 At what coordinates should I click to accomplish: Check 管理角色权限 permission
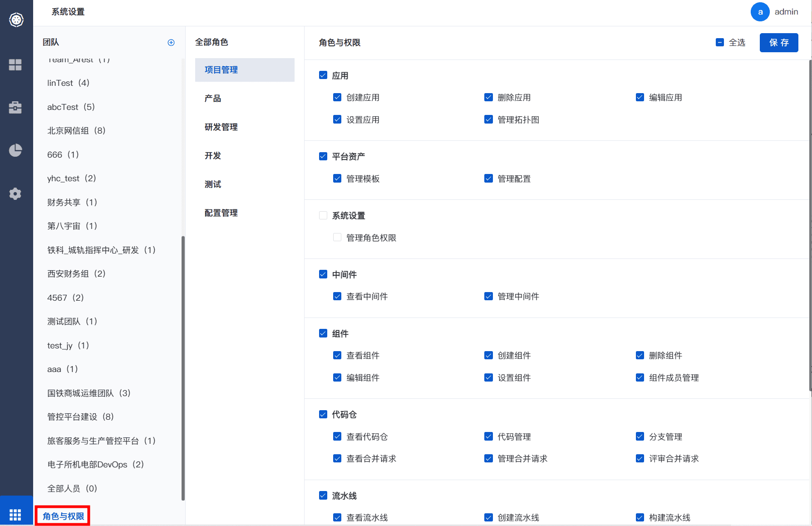pyautogui.click(x=337, y=238)
